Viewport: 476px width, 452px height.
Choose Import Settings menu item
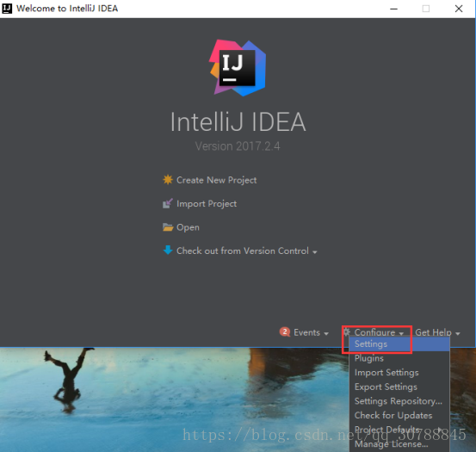(x=399, y=373)
